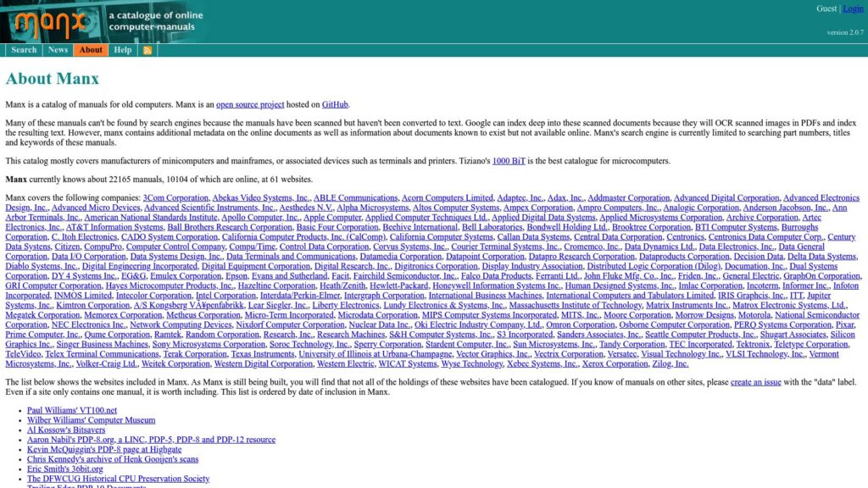This screenshot has width=868, height=488.
Task: Visit the 1000 BiT link
Action: click(509, 161)
